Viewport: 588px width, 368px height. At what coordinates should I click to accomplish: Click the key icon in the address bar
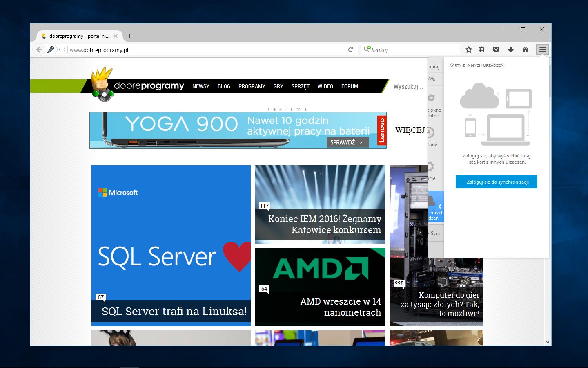(51, 49)
